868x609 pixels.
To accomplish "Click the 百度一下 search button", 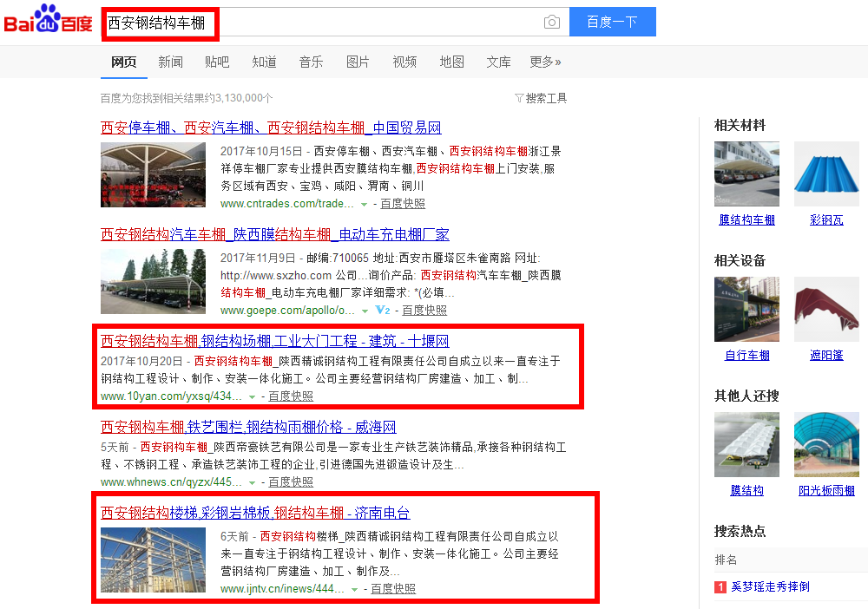I will tap(612, 23).
